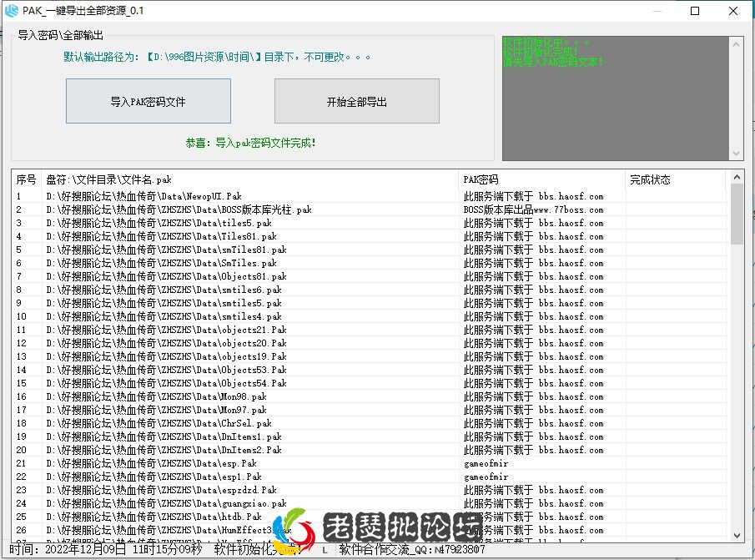Click the small L icon in status bar

pyautogui.click(x=325, y=549)
